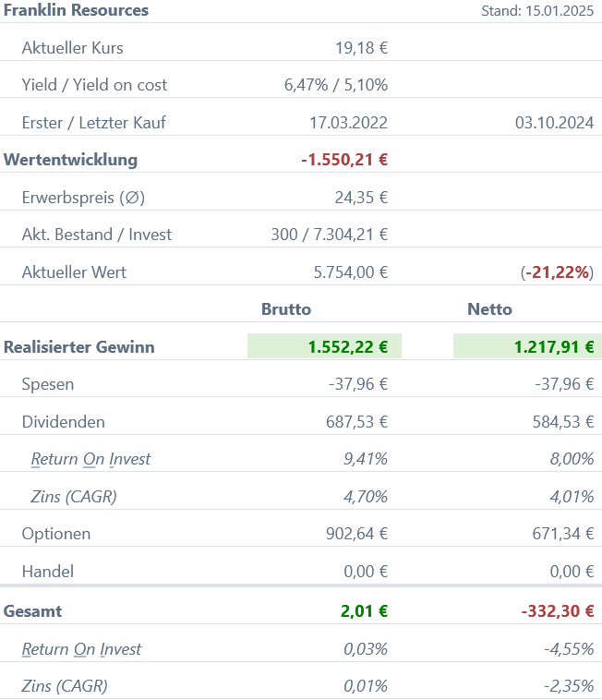The width and height of the screenshot is (602, 700).
Task: Click the red (-21,22%) percentage
Action: coord(557,272)
